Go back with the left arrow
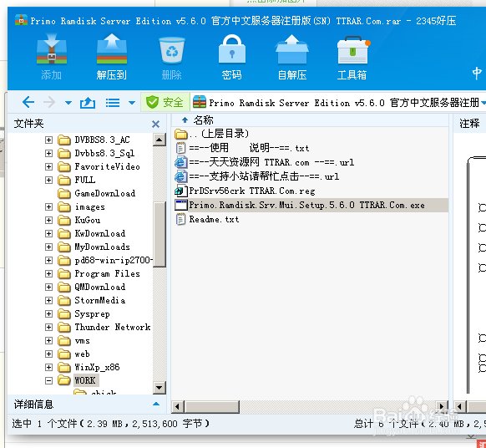486x448 pixels. 28,102
